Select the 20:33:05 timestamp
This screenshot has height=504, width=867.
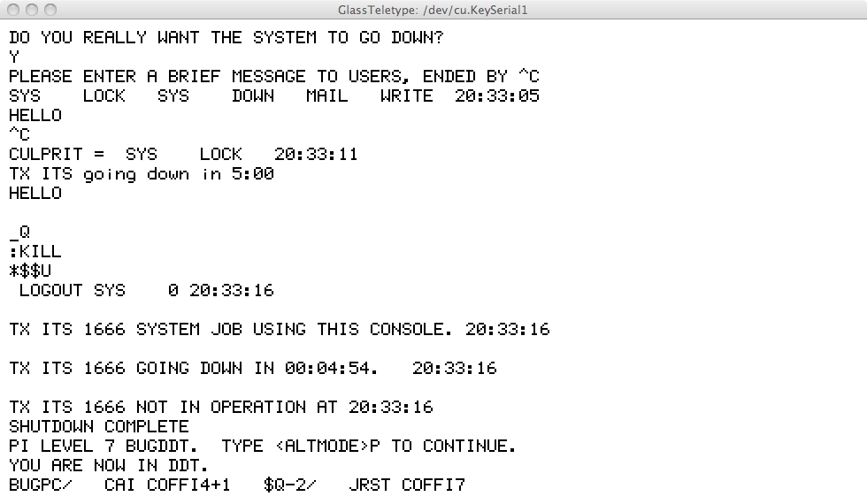click(496, 96)
